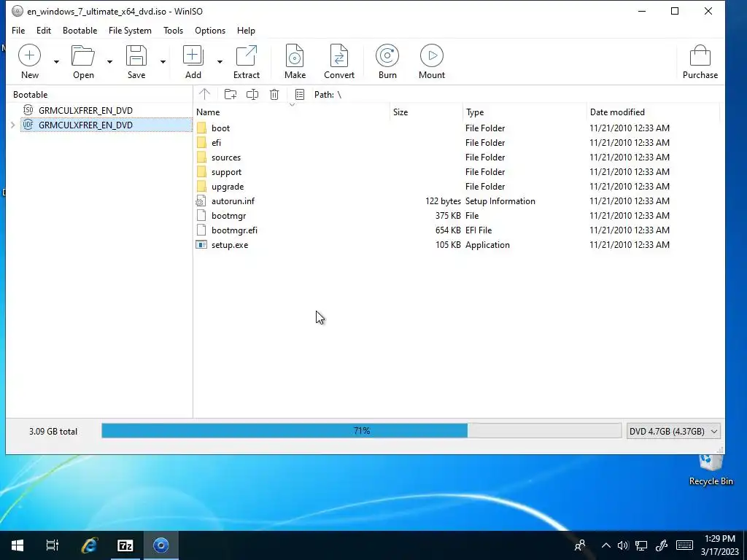Expand the dropdown arrow beside Save
This screenshot has height=560, width=747.
click(163, 62)
